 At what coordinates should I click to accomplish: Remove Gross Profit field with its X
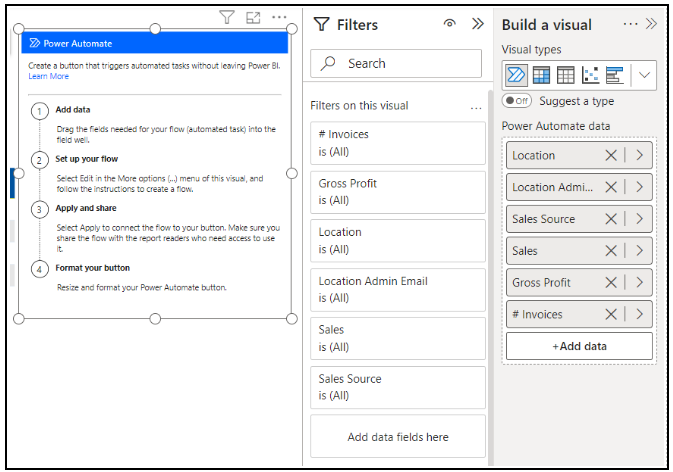pos(611,282)
